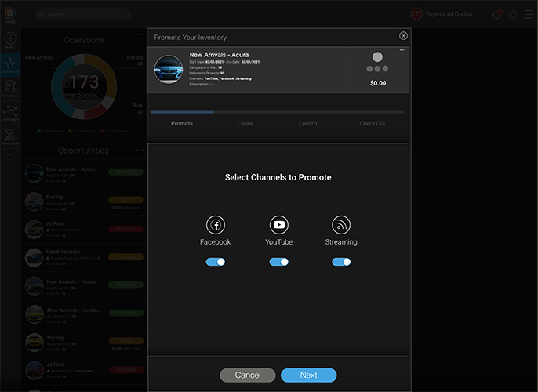This screenshot has width=538, height=392.
Task: Click the Cancel button
Action: [x=248, y=375]
